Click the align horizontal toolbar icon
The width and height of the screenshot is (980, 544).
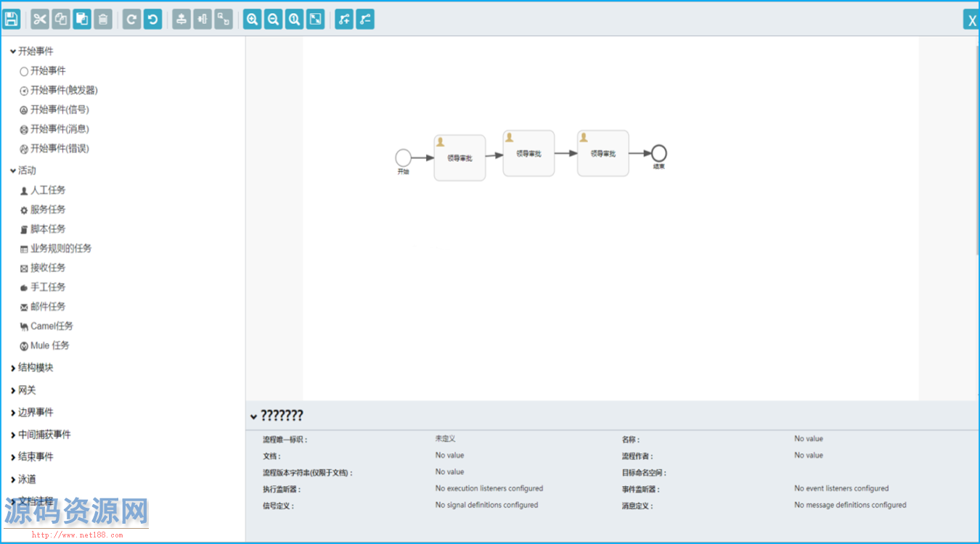[x=202, y=20]
